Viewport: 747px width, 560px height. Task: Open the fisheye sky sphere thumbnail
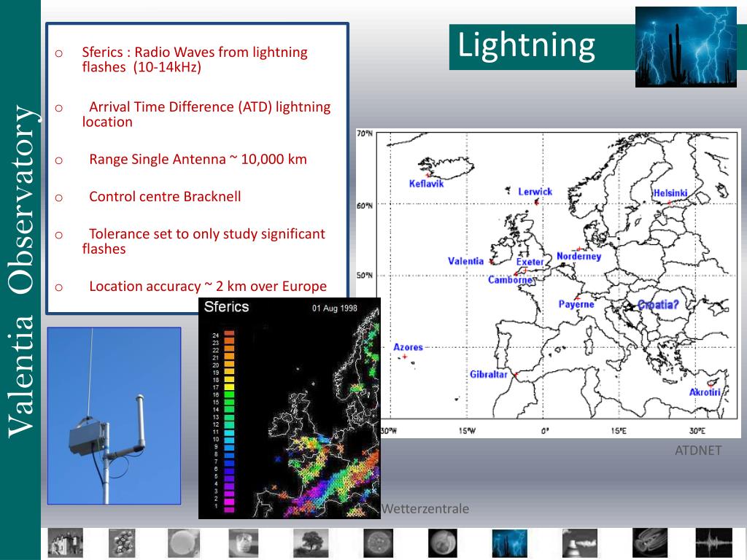(x=443, y=542)
